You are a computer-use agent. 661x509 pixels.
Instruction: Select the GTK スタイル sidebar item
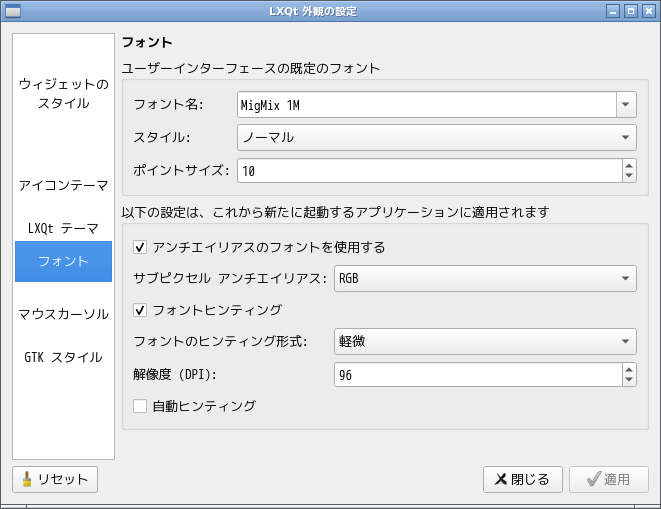click(63, 357)
